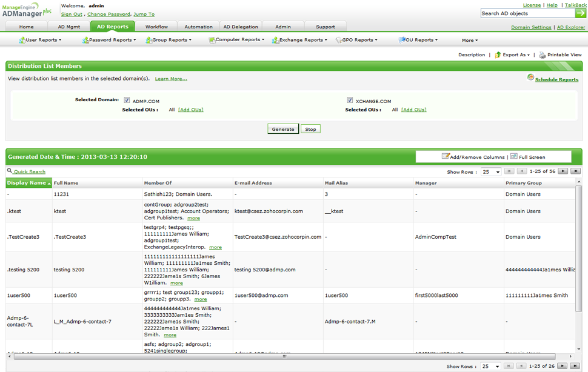
Task: Uncheck the XCHANGE.COM domain checkbox
Action: coord(350,100)
